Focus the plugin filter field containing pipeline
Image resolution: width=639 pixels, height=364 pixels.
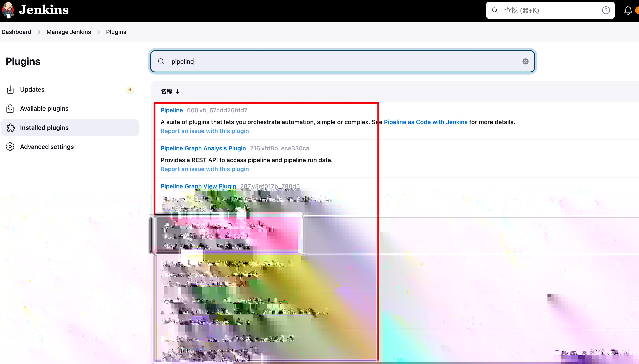click(x=343, y=62)
